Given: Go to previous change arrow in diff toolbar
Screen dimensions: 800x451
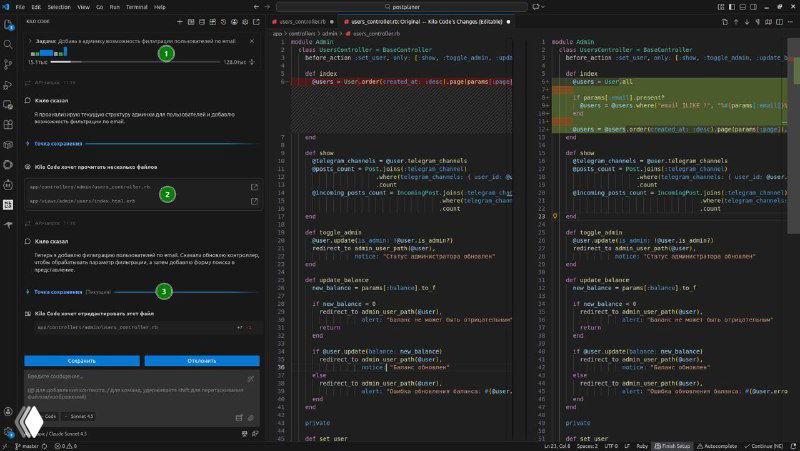Looking at the screenshot, I should click(x=736, y=22).
